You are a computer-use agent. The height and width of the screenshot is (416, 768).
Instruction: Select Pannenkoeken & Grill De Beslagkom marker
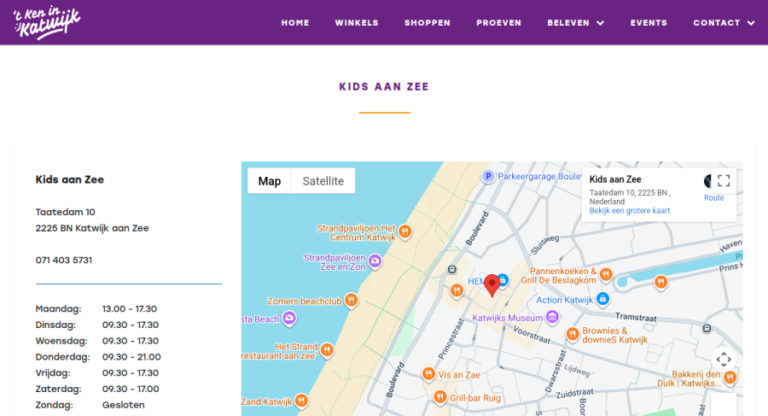coord(606,274)
